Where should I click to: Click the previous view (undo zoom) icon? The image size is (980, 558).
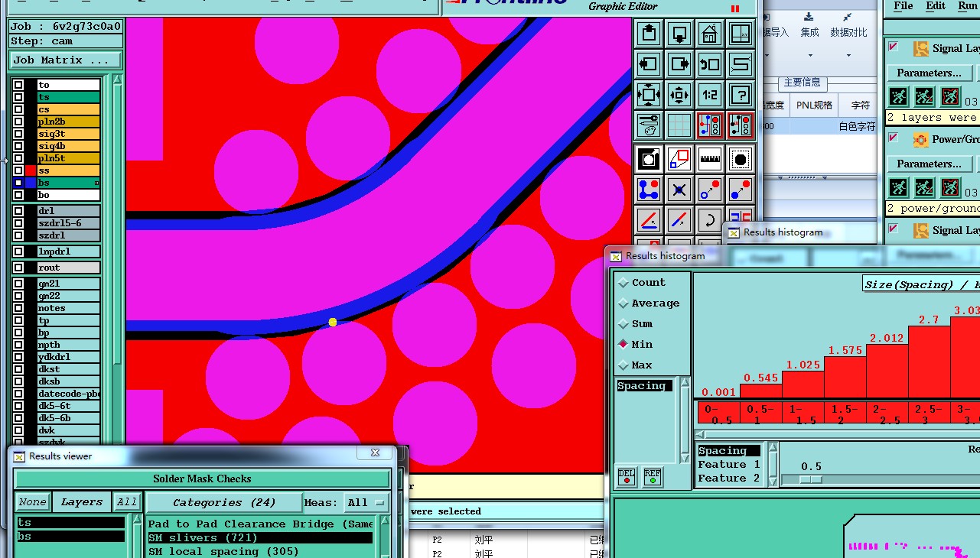(710, 64)
